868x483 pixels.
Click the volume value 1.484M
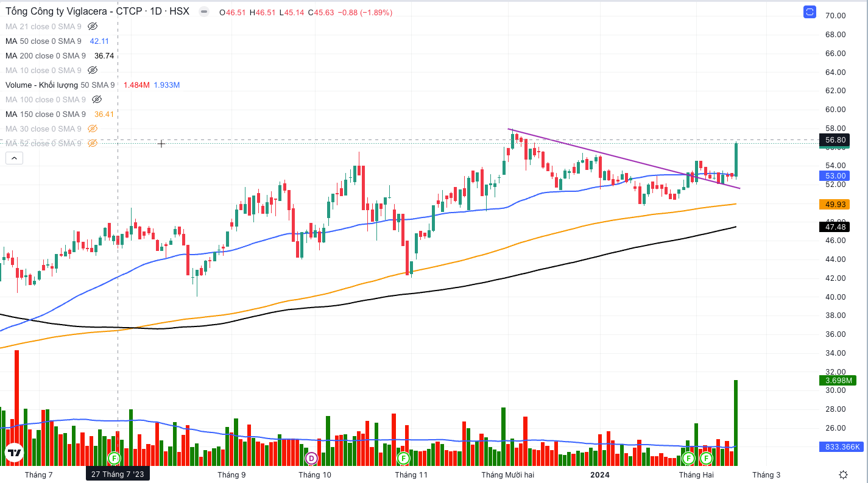point(136,85)
